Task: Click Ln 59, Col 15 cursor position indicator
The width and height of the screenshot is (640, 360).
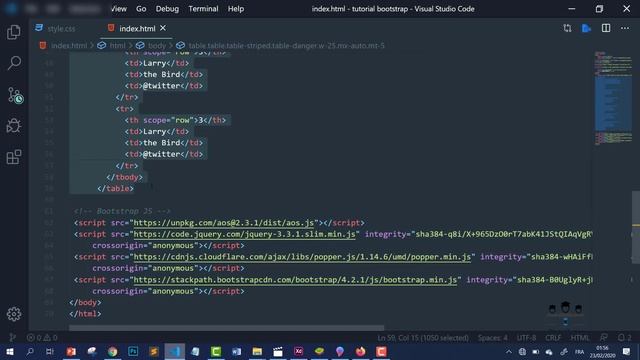Action: coord(423,338)
